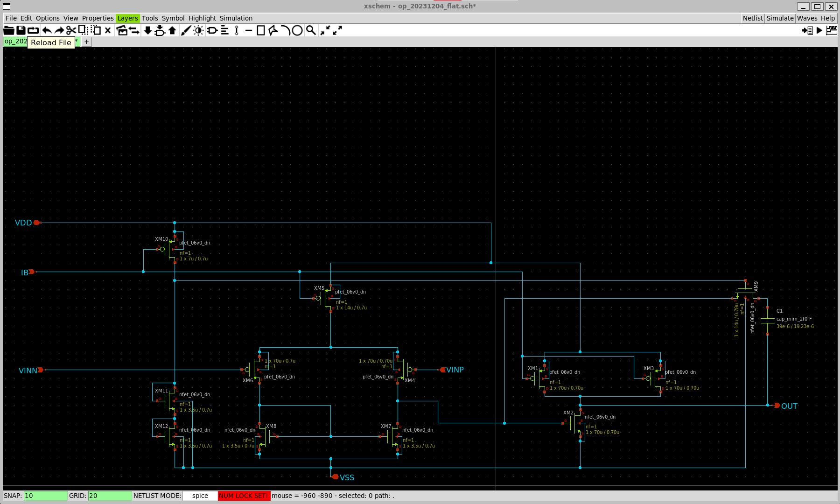Click the Undo arrow icon
This screenshot has height=504, width=840.
coord(47,30)
